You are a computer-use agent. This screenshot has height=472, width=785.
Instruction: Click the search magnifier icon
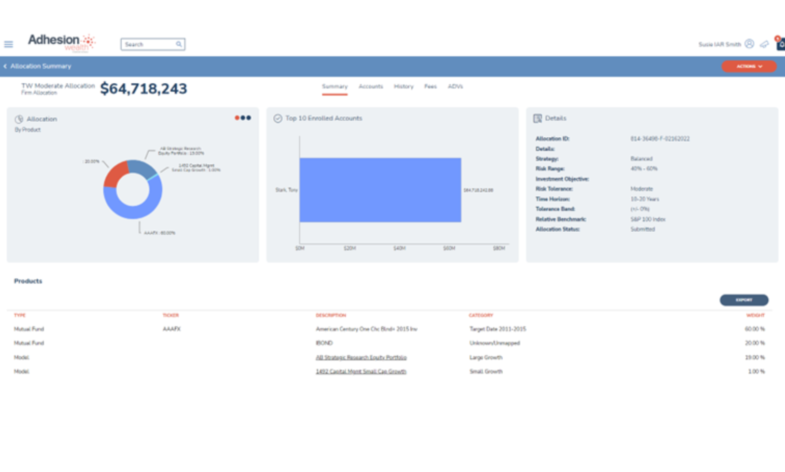(x=179, y=44)
